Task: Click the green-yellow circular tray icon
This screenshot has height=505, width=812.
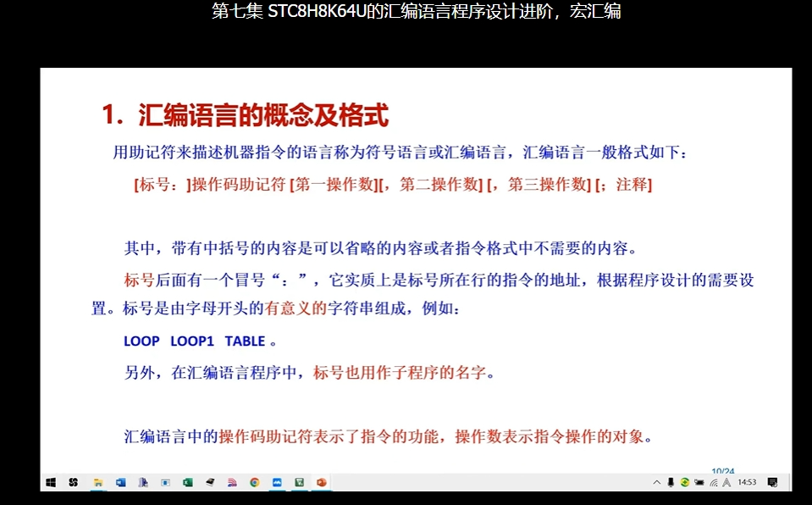Action: click(685, 483)
